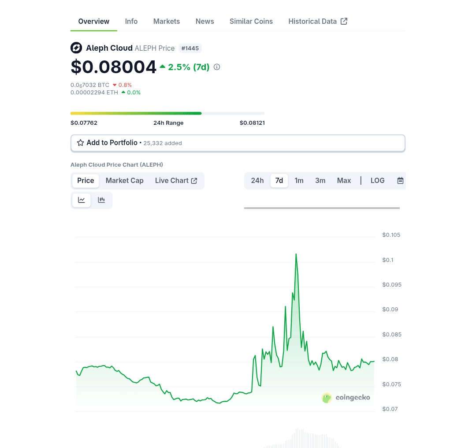The width and height of the screenshot is (476, 448).
Task: Click the $0.08121 range high value
Action: click(252, 123)
